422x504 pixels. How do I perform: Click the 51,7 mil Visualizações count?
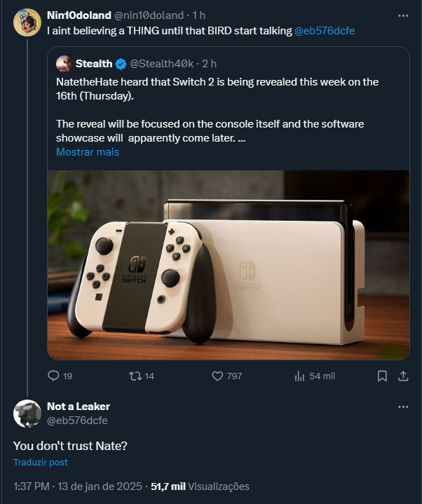pyautogui.click(x=200, y=486)
